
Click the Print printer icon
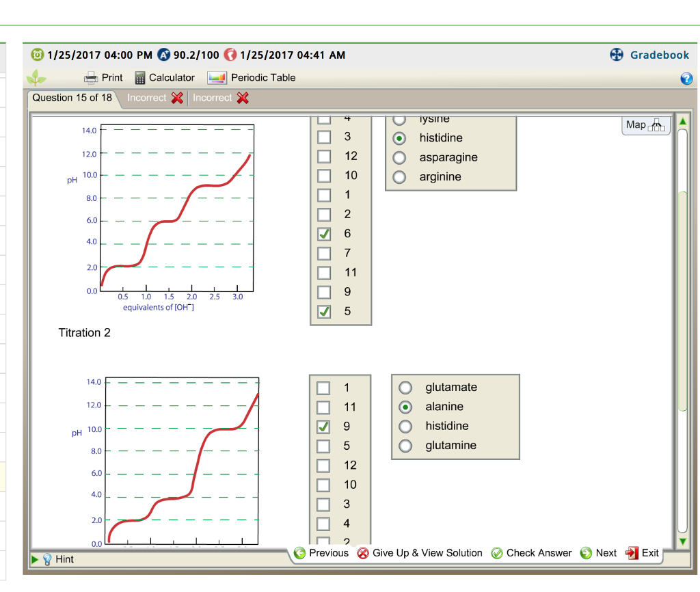(x=92, y=78)
